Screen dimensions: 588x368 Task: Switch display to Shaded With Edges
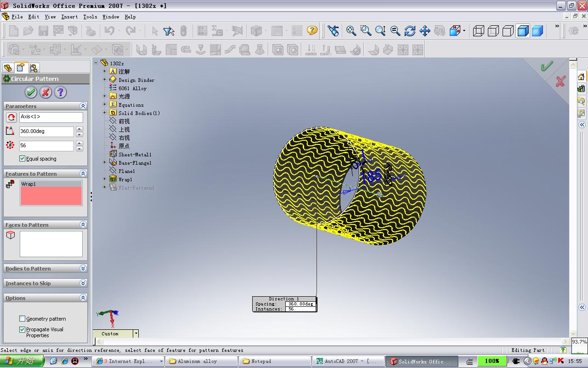(523, 31)
